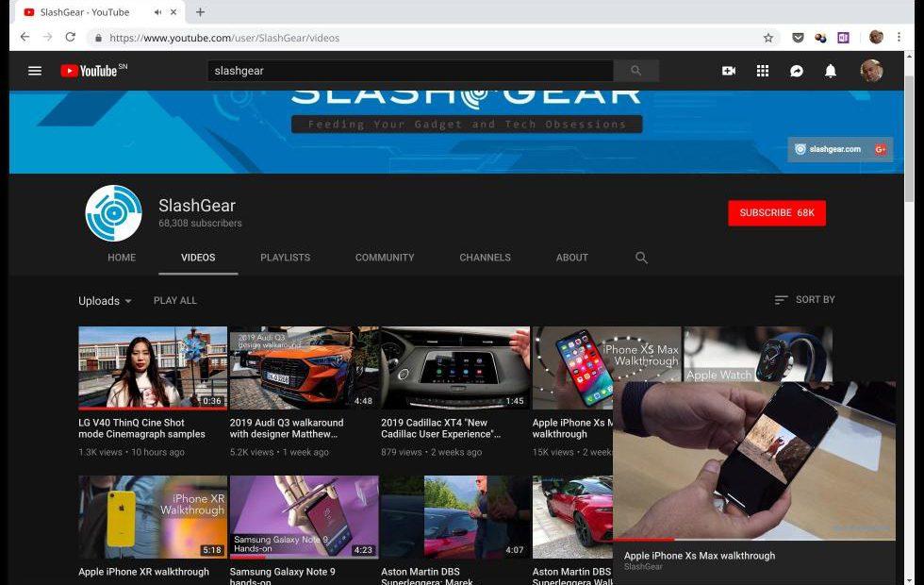Open the YouTube apps grid
The image size is (924, 585).
tap(763, 71)
